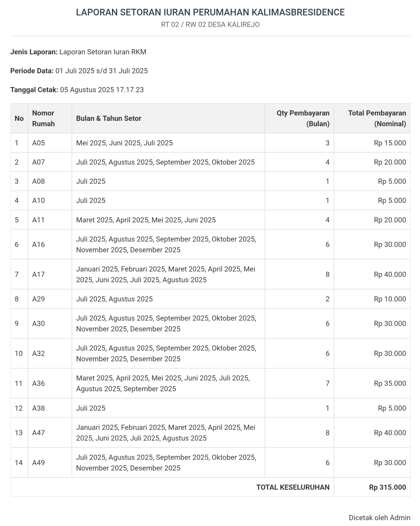This screenshot has width=420, height=526.
Task: Click the "No" column header
Action: pos(19,118)
